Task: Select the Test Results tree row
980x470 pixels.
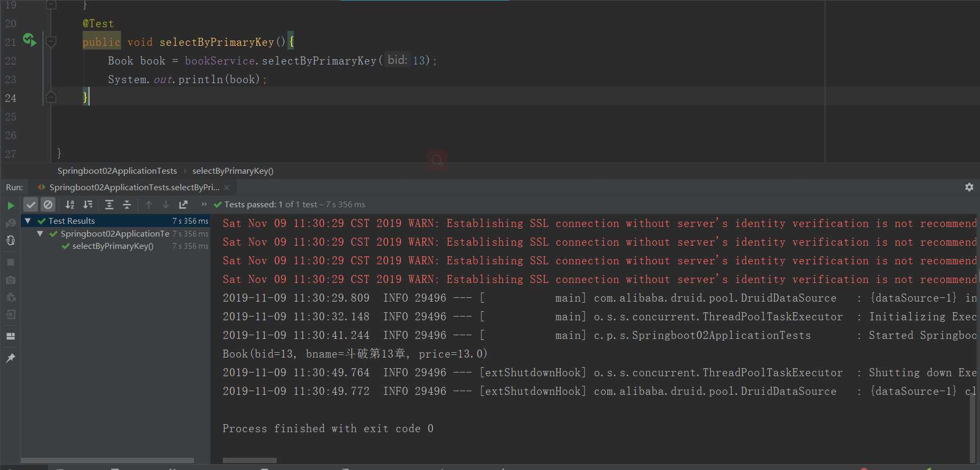Action: click(115, 221)
